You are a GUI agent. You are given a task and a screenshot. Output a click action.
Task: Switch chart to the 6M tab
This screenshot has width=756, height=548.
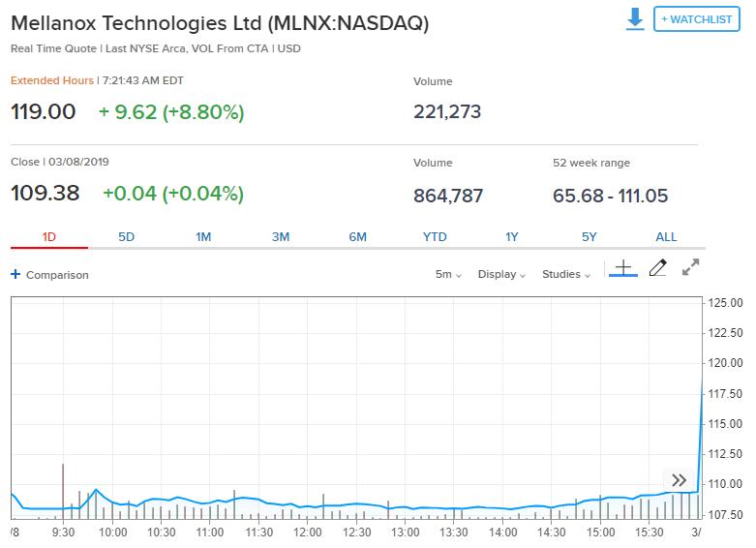[358, 237]
